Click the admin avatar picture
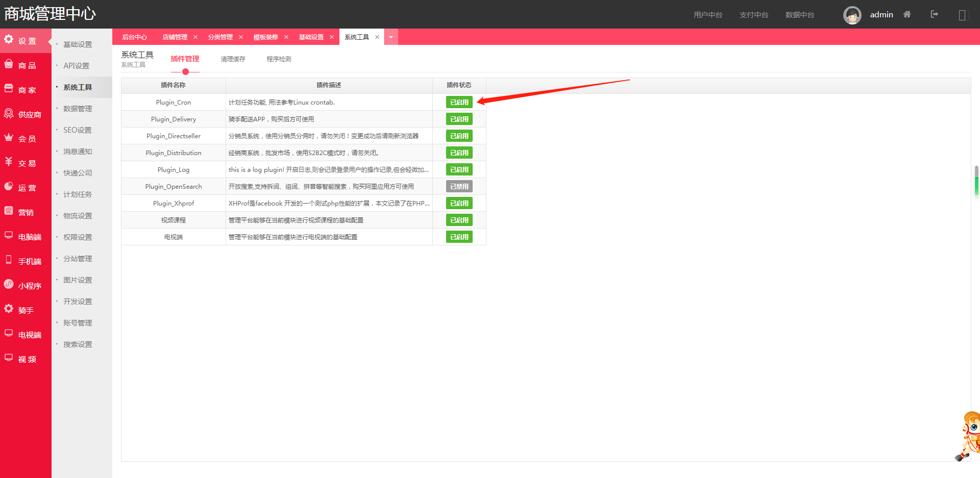Viewport: 980px width, 478px height. coord(852,15)
